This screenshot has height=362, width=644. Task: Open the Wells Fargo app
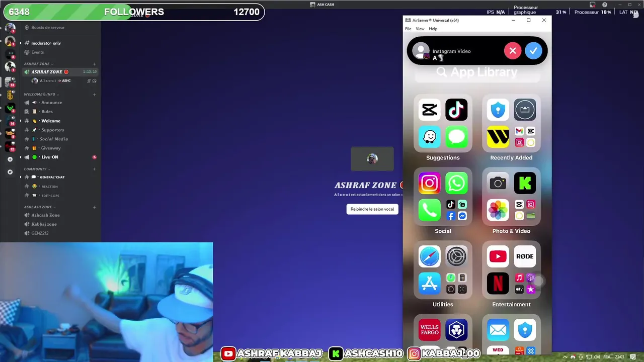(x=429, y=330)
